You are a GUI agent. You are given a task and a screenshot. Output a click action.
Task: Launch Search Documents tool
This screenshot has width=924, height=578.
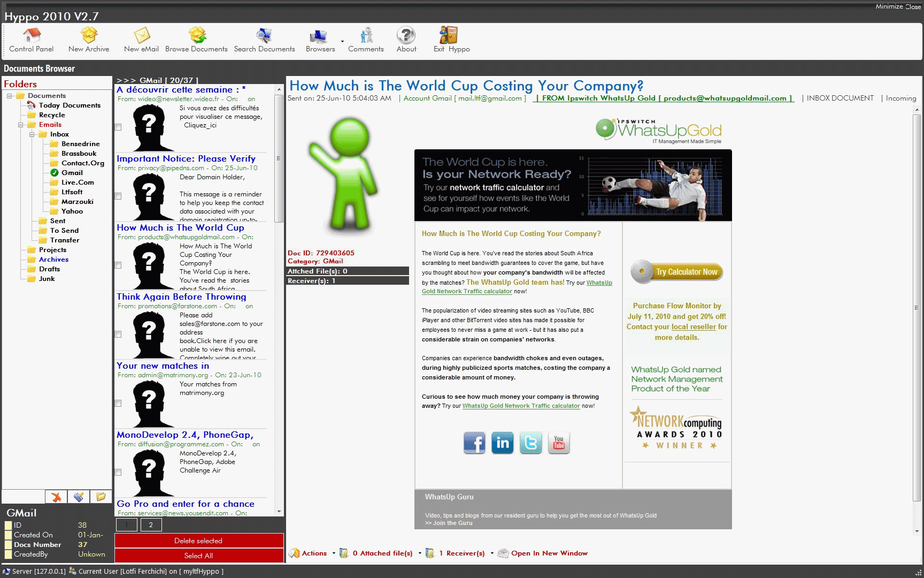[264, 35]
